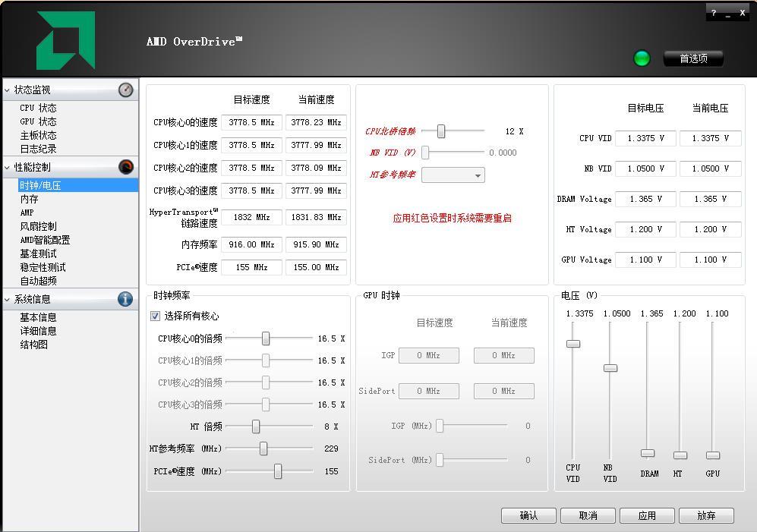Click the HT voltage vertical slider handle
The image size is (757, 532).
680,455
